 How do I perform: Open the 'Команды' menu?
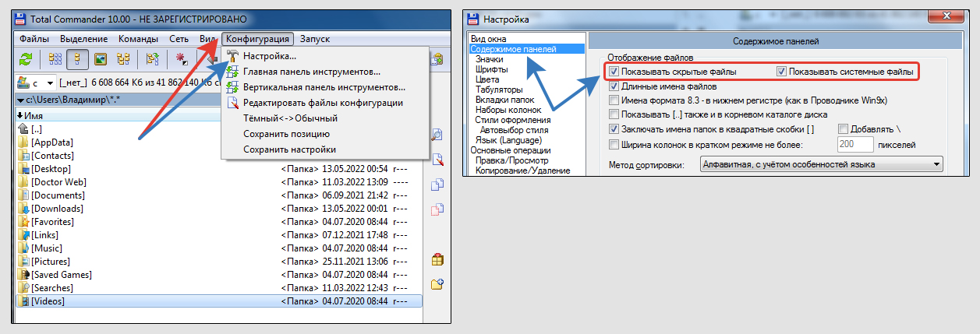click(138, 39)
